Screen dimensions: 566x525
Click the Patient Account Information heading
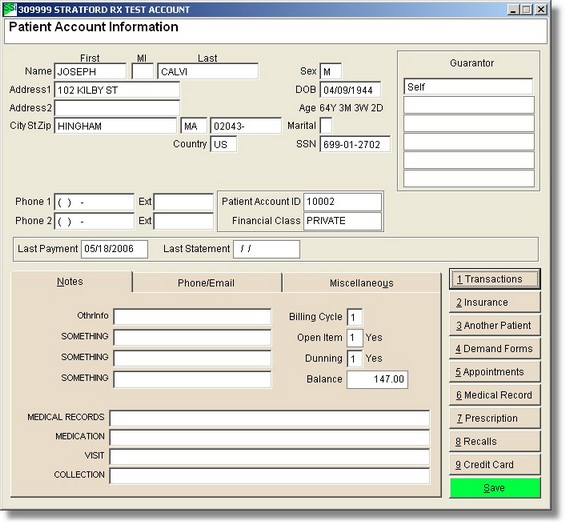coord(93,27)
